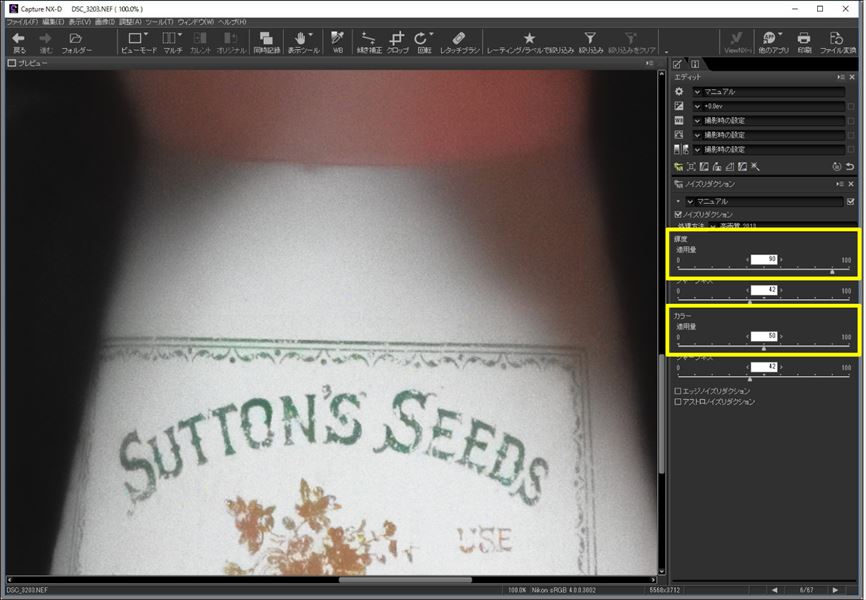The height and width of the screenshot is (600, 866).
Task: Toggle the checkbox on the tone row
Action: [x=851, y=149]
